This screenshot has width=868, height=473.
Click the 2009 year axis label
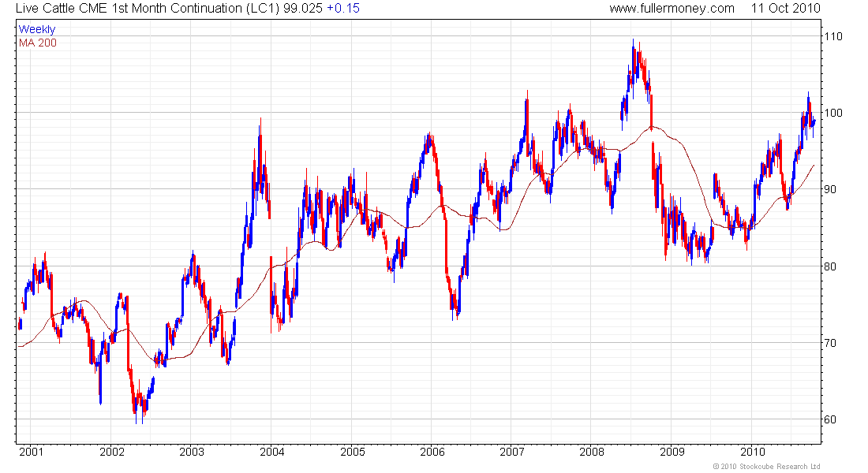672,452
